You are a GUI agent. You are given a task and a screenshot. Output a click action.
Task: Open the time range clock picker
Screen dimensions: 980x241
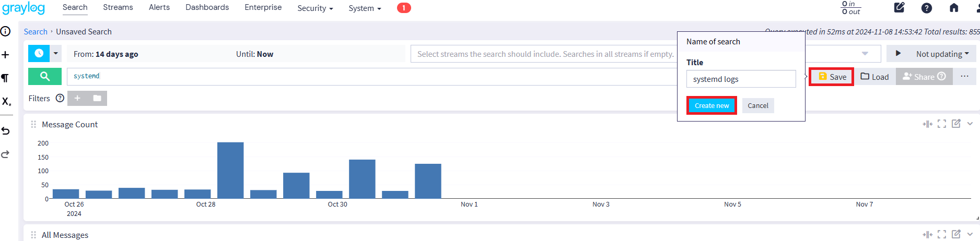[39, 53]
